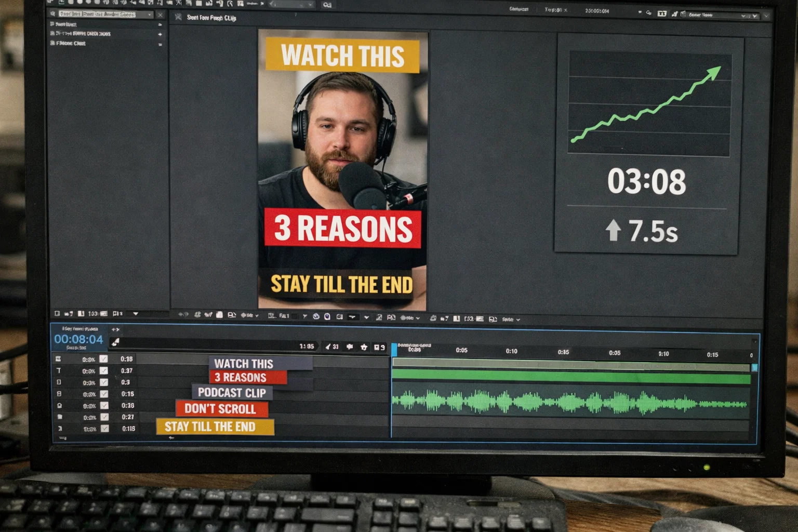Toggle the checkbox beside the 0:37 duration
798x532 pixels.
(x=103, y=370)
